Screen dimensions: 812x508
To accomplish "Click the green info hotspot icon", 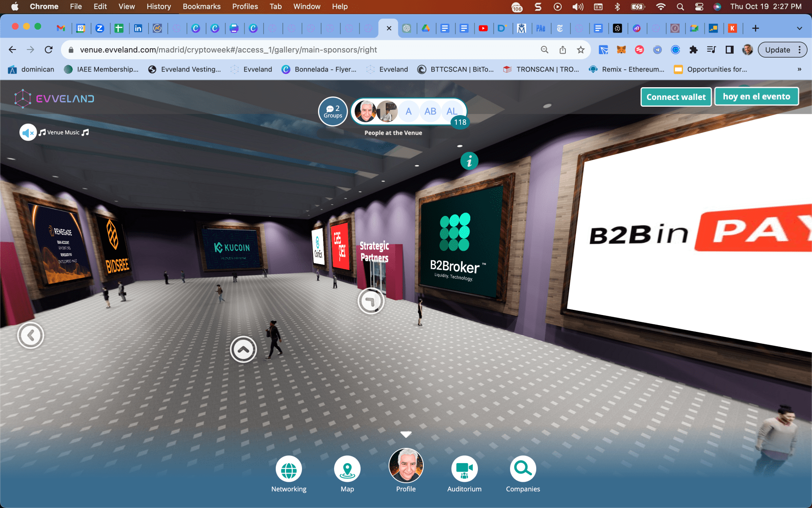I will [x=469, y=161].
